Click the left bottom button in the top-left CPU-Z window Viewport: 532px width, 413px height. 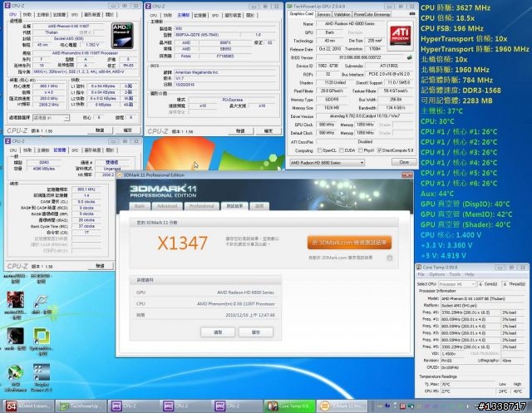pos(100,130)
